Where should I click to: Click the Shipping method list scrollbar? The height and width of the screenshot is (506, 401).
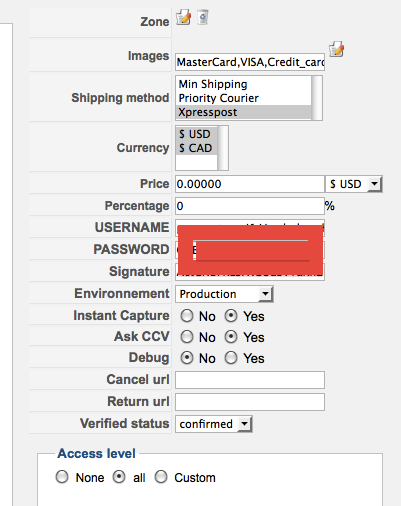click(317, 98)
